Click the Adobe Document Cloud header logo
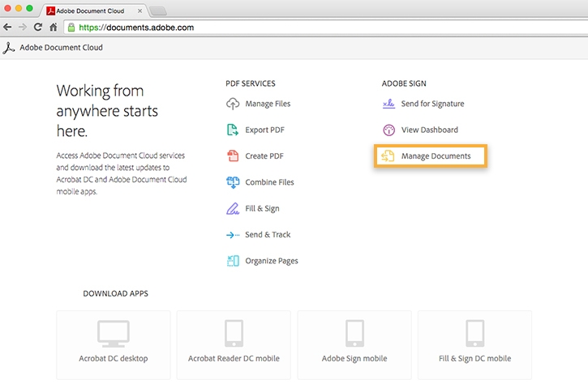Screen dimensions: 588x384 click(10, 48)
